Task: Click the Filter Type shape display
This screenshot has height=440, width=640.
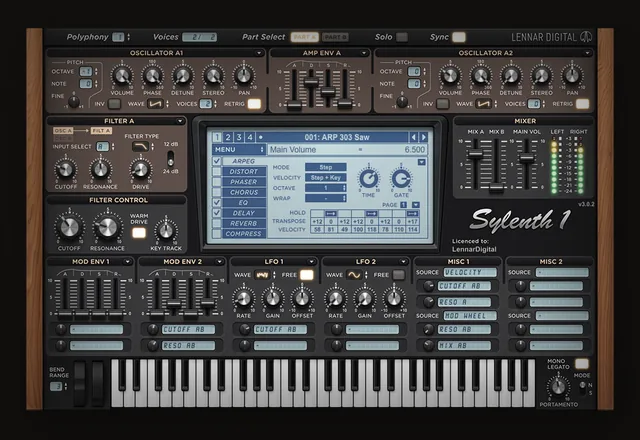Action: (140, 147)
